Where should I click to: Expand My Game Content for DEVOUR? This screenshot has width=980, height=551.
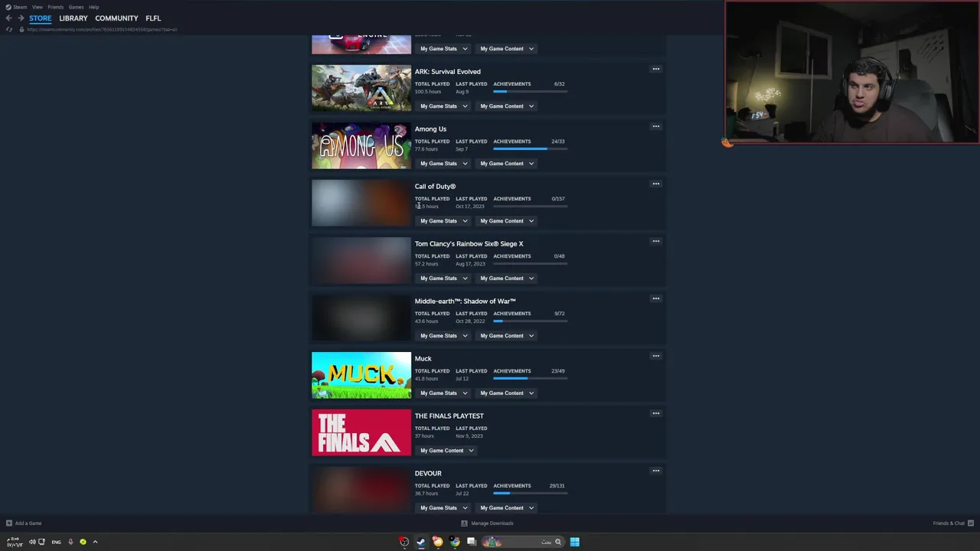(x=507, y=508)
